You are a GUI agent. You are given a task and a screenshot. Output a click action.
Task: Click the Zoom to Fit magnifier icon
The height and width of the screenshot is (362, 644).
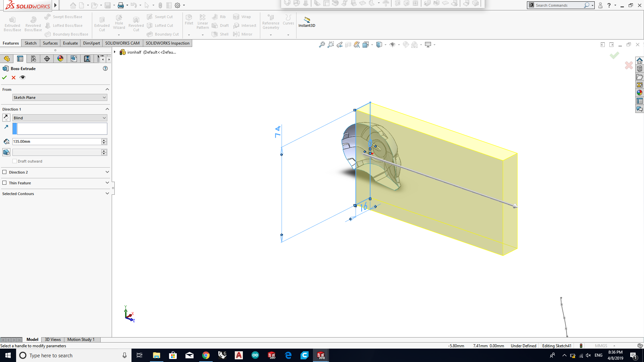(x=322, y=45)
